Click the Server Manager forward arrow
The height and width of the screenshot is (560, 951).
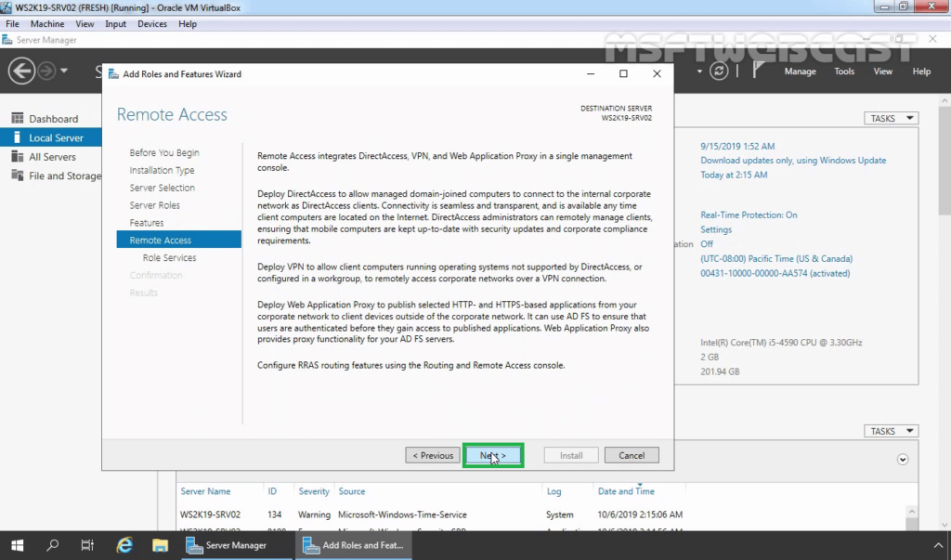(x=46, y=71)
